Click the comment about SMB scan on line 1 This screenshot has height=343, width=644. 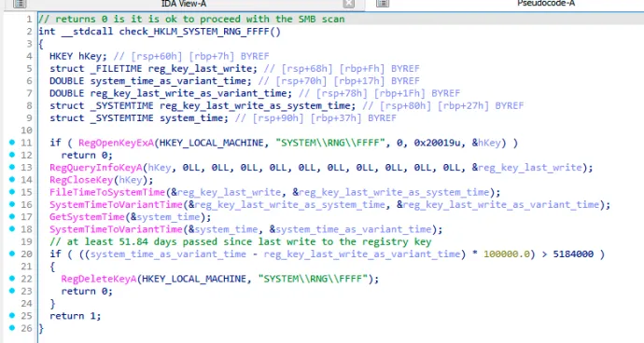click(x=191, y=20)
